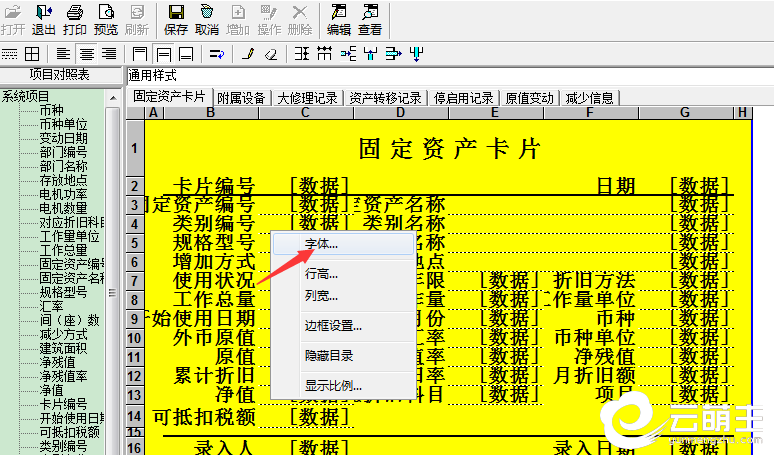Toggle right text alignment
The height and width of the screenshot is (455, 774).
108,53
